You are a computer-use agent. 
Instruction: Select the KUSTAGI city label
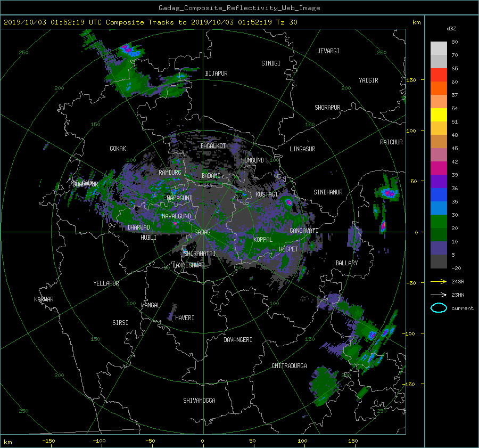[x=267, y=194]
